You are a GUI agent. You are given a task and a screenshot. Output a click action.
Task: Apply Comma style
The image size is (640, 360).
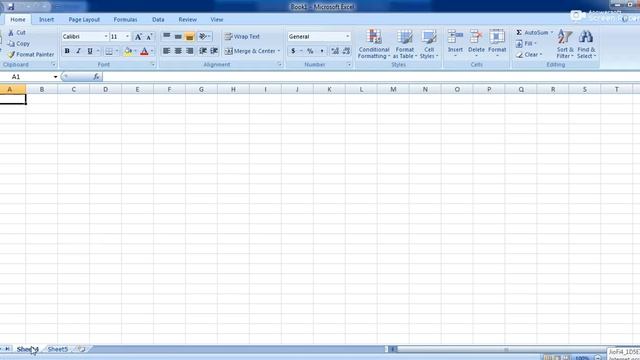(322, 51)
